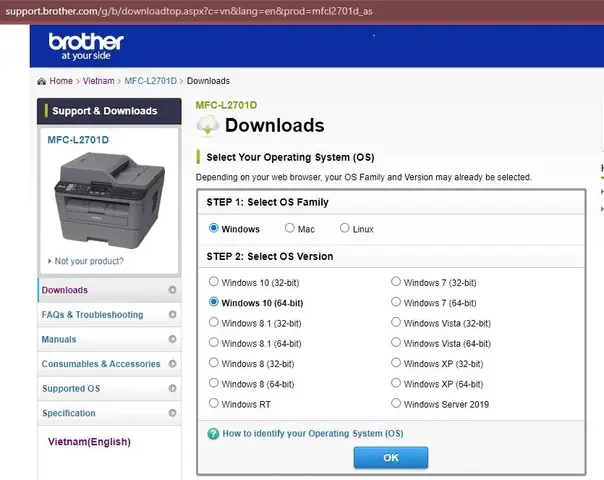Select the Windows OS family radio button

213,228
